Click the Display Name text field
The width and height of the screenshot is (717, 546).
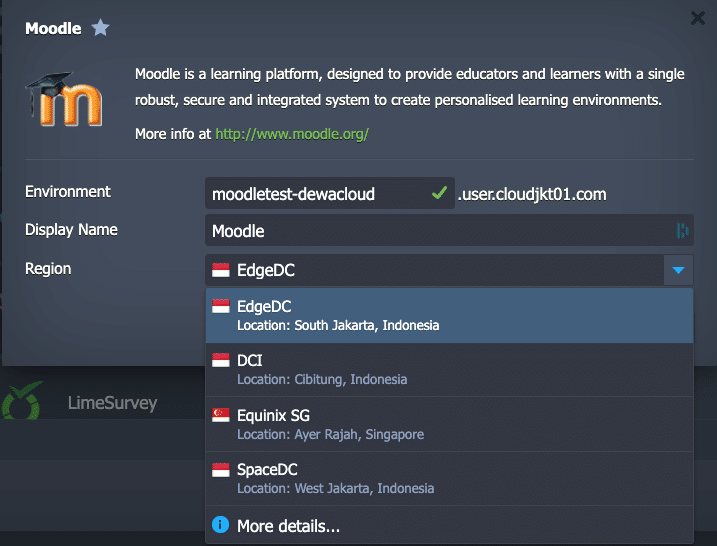coord(438,231)
